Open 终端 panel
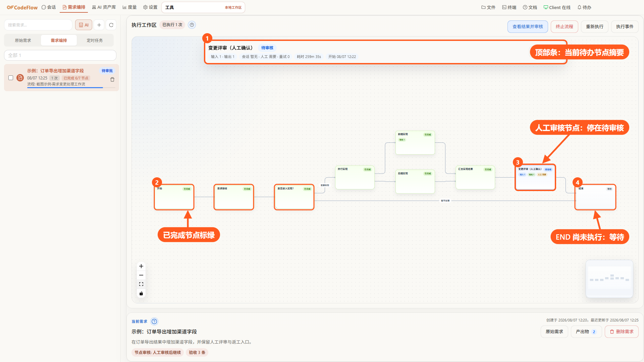This screenshot has width=644, height=362. click(x=509, y=7)
